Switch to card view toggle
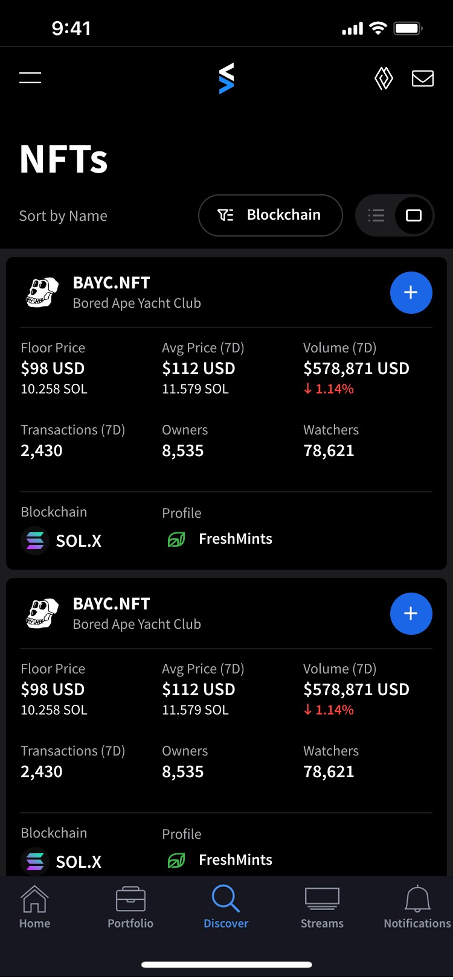This screenshot has width=453, height=980. point(414,215)
